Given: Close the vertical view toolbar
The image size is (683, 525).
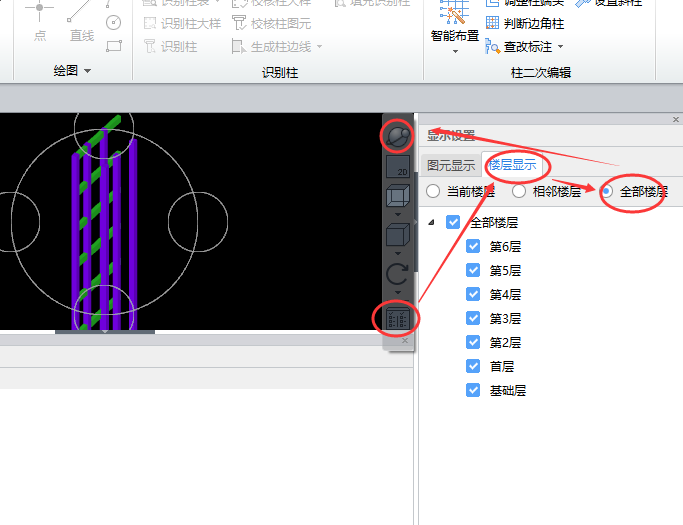Looking at the screenshot, I should coord(405,340).
